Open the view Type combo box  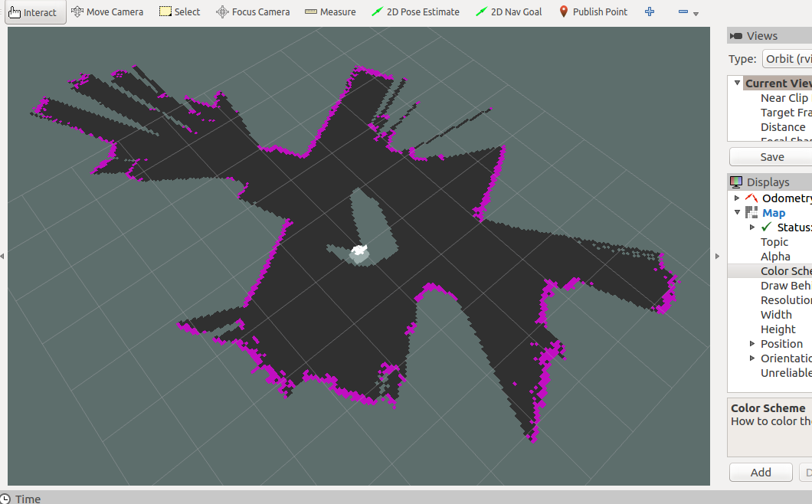(787, 59)
